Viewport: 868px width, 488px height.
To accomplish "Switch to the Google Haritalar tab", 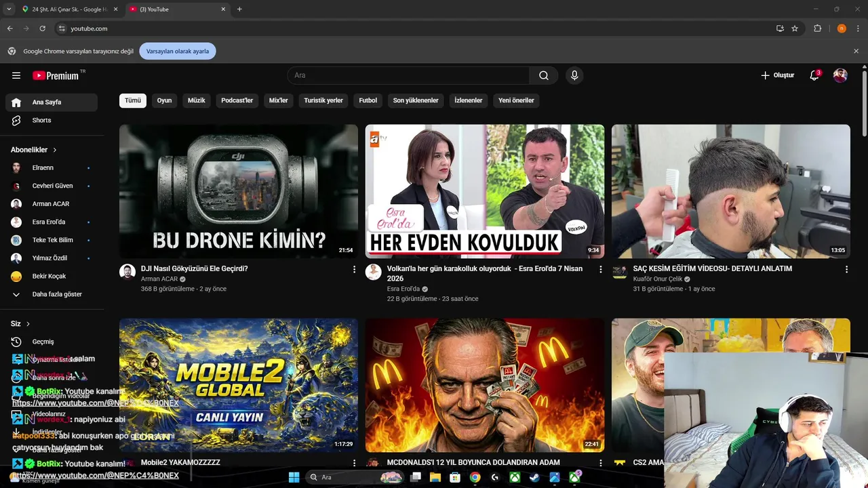I will (x=69, y=9).
